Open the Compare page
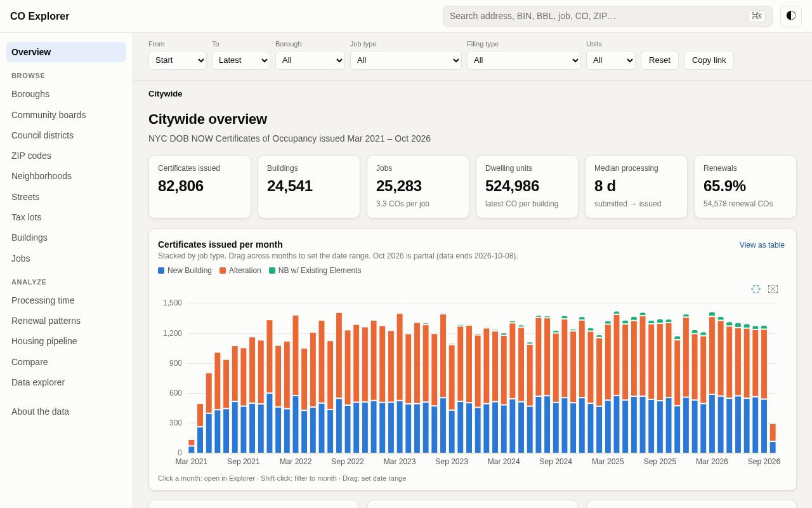This screenshot has height=508, width=812. 66,362
